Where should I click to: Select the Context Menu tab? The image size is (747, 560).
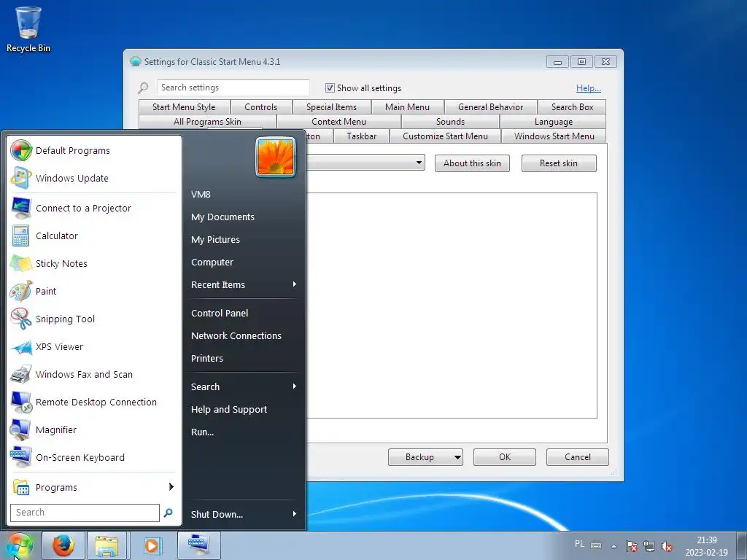click(x=338, y=122)
